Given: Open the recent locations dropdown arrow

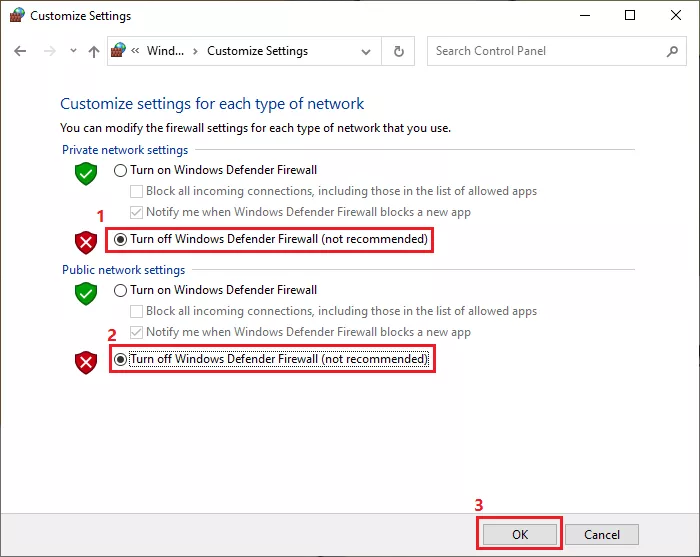Looking at the screenshot, I should pyautogui.click(x=73, y=51).
